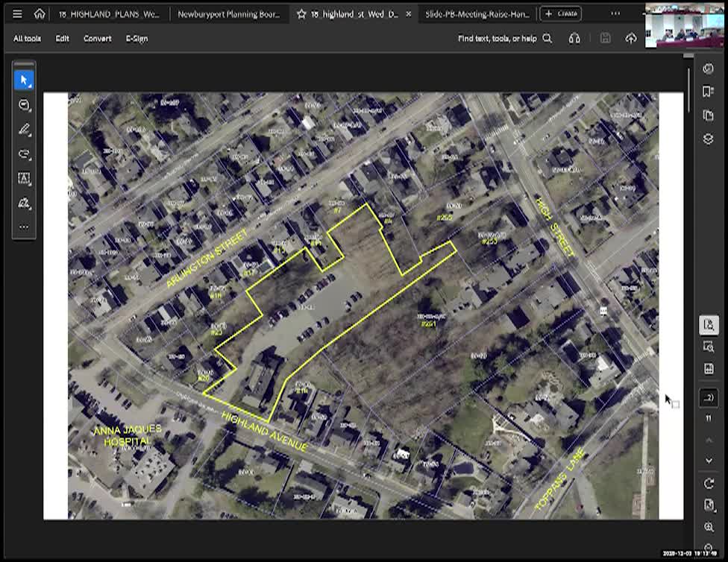Select the annotation arrow tool
Viewport: 728px width, 562px height.
pyautogui.click(x=25, y=154)
